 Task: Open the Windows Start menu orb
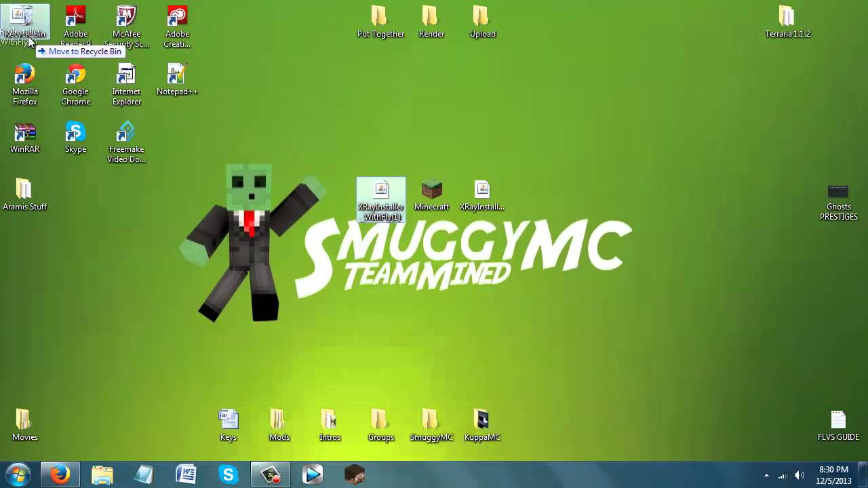point(18,474)
